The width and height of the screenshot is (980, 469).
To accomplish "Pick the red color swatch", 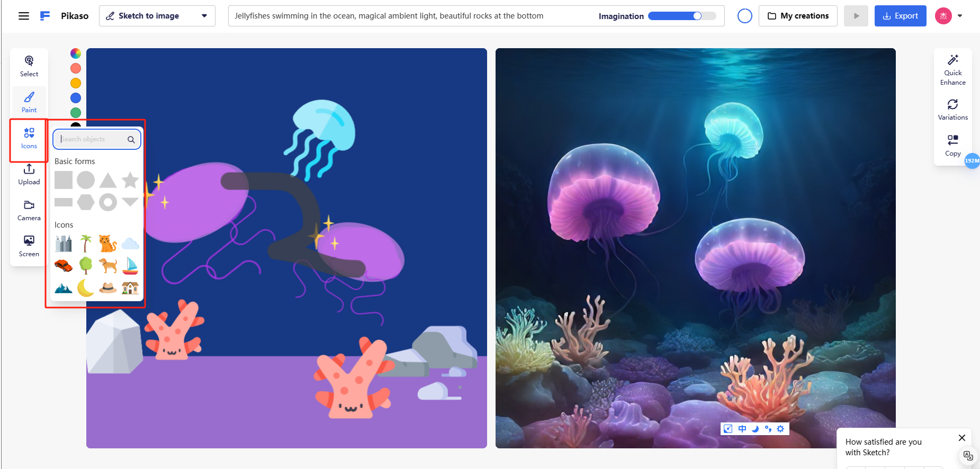I will coord(76,68).
